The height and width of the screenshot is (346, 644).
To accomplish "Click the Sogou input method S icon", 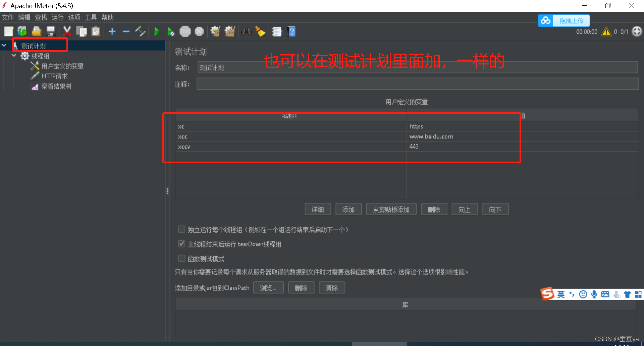I will (x=547, y=294).
